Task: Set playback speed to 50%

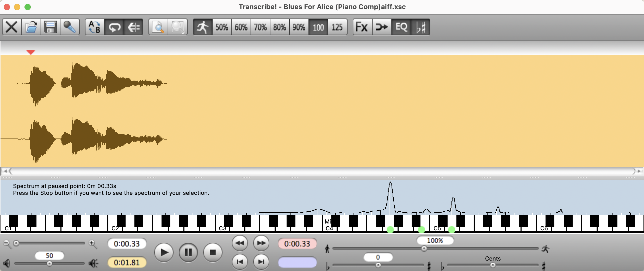Action: point(222,27)
